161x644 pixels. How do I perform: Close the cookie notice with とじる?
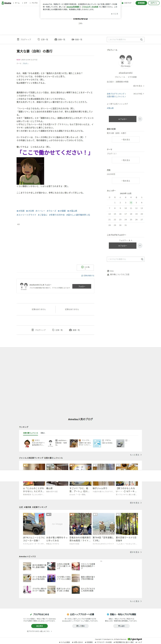click(114, 14)
